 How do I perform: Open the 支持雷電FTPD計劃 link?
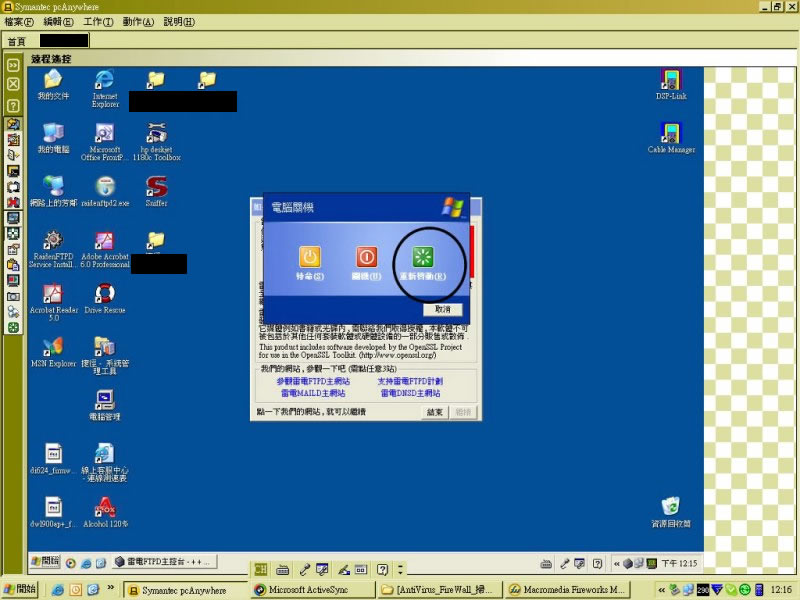pyautogui.click(x=410, y=381)
